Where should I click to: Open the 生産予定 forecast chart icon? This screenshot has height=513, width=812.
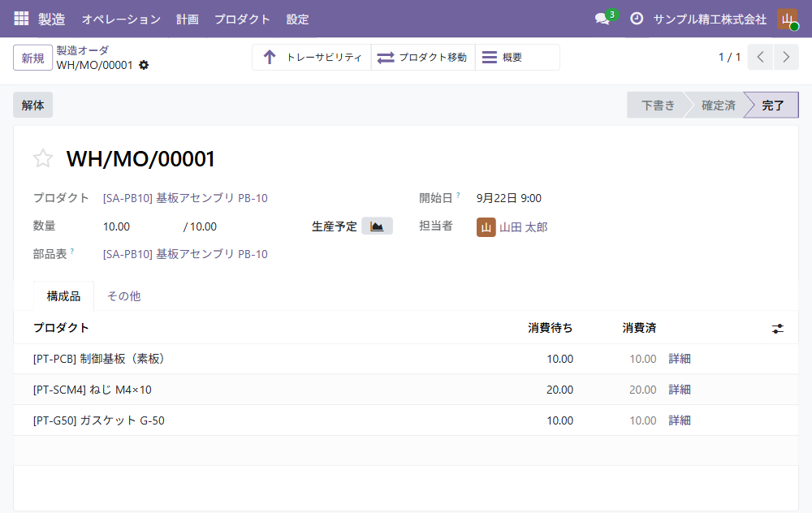(x=377, y=226)
